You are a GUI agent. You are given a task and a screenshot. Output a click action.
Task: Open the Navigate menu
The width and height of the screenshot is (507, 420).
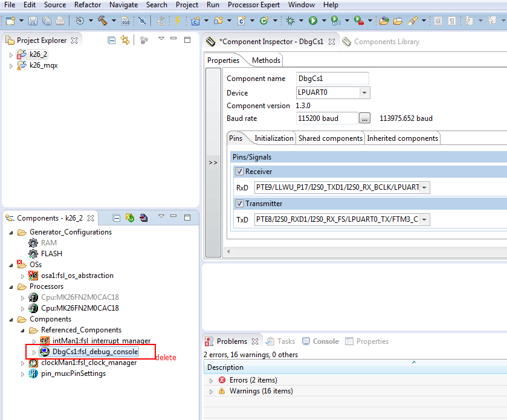(123, 5)
